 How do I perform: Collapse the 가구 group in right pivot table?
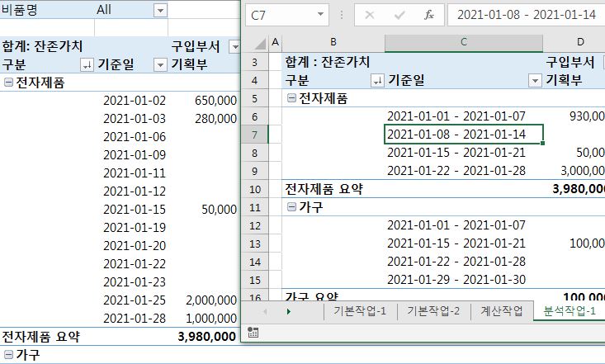(x=291, y=207)
